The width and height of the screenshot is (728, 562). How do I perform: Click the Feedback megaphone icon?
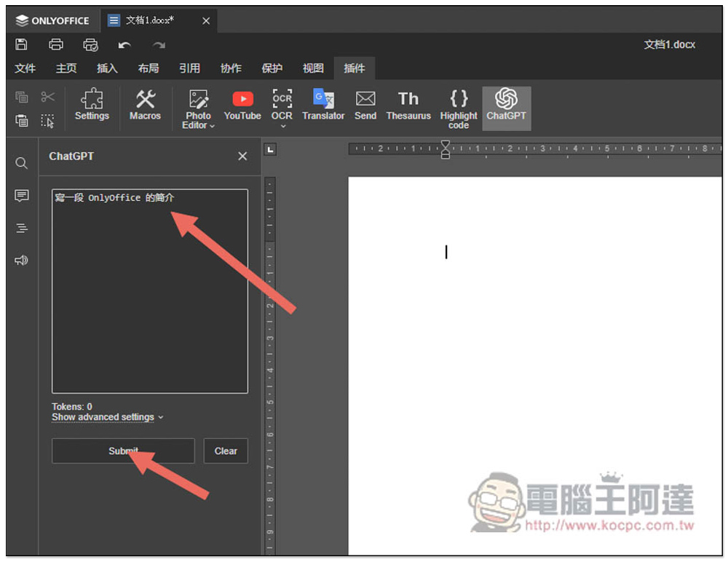[x=21, y=260]
